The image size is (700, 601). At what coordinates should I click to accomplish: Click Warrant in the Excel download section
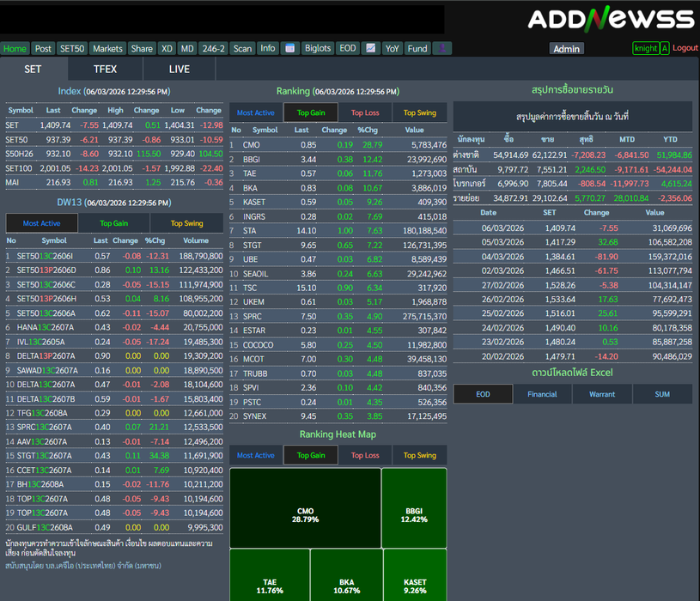coord(602,394)
